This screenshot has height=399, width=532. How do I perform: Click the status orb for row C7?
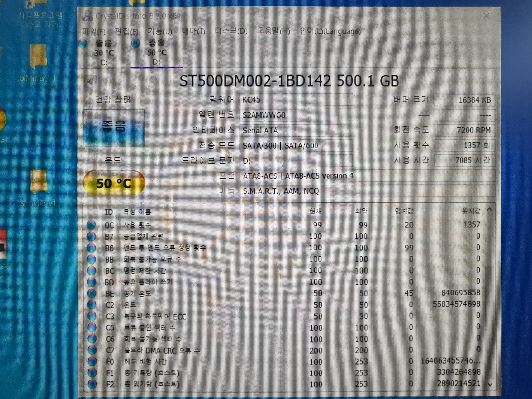click(92, 350)
